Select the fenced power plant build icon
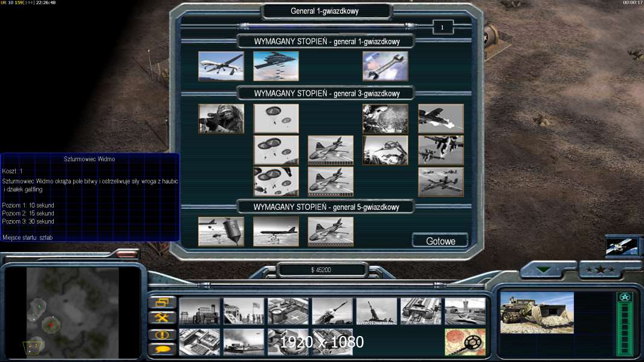The width and height of the screenshot is (644, 362). [x=199, y=311]
